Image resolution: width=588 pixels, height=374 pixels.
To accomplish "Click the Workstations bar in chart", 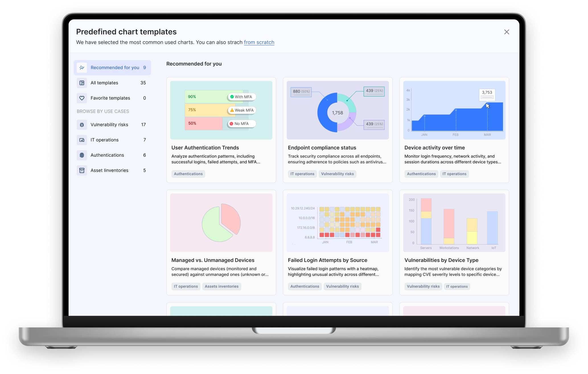I will [449, 227].
